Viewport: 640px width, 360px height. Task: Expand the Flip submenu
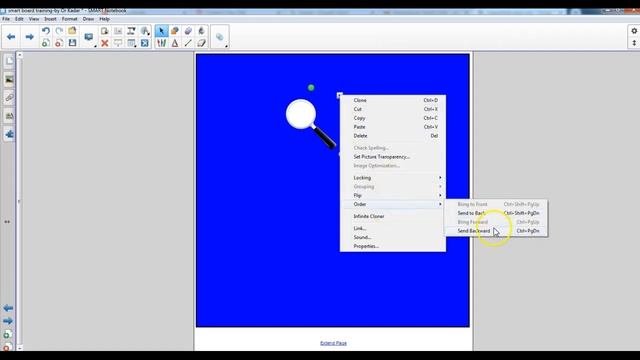393,196
